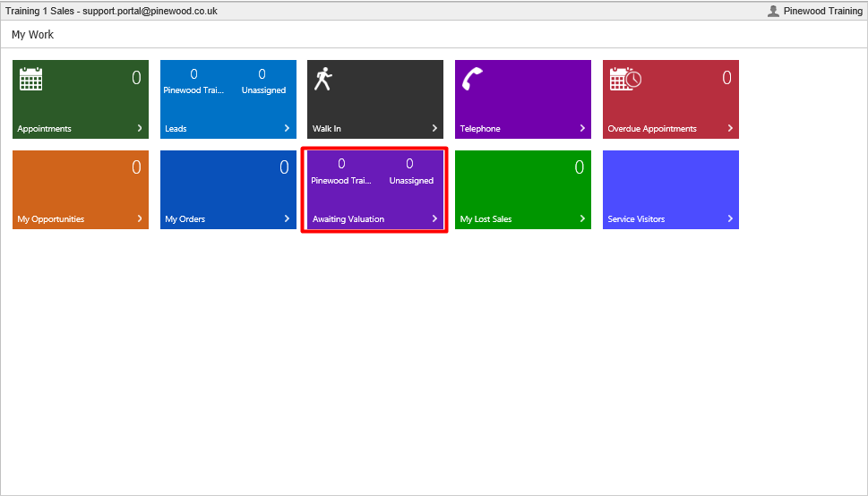Open the Leads label
The width and height of the screenshot is (868, 496).
(x=176, y=128)
